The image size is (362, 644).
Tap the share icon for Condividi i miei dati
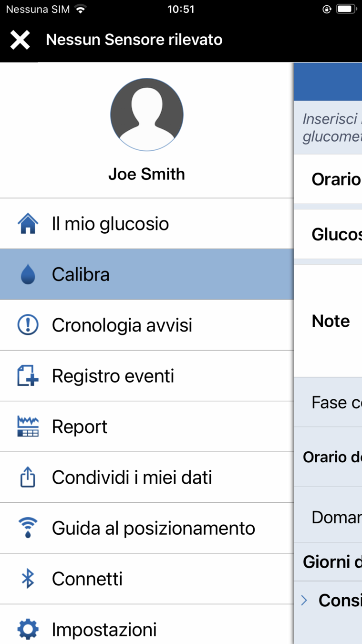tap(28, 478)
